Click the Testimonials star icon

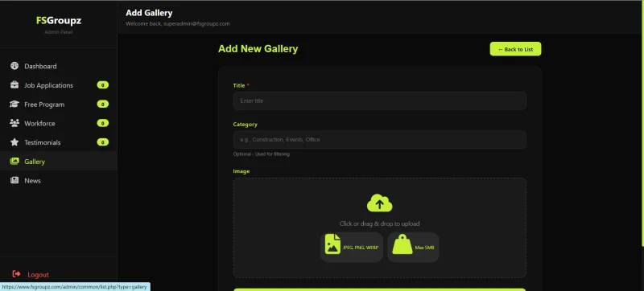(x=14, y=142)
